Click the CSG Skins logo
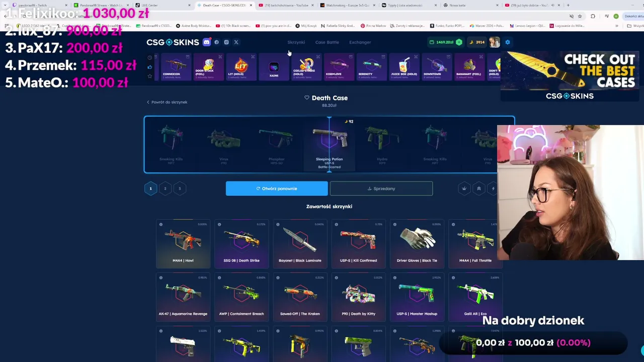 coord(173,42)
